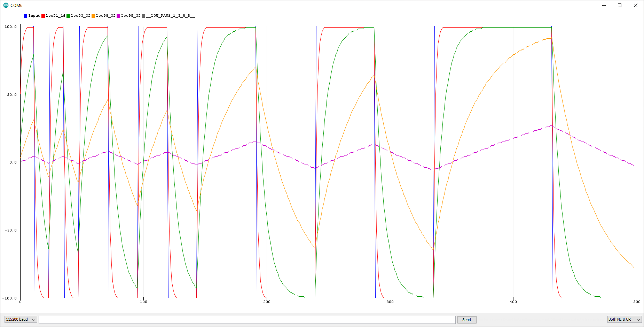Click the red LowP1_16 legend swatch

click(43, 16)
